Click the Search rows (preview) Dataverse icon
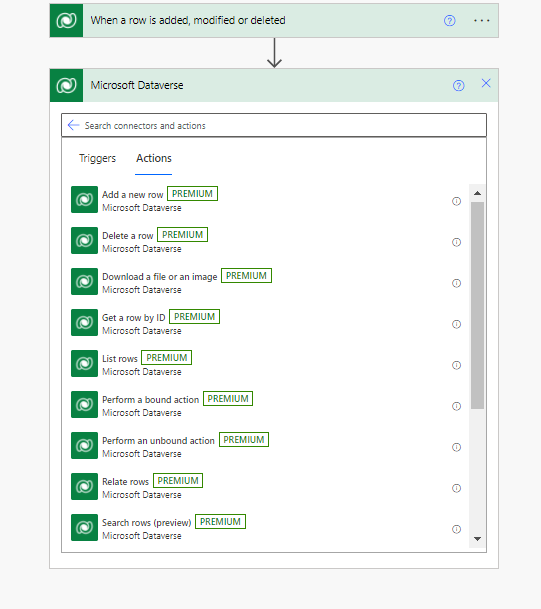This screenshot has width=541, height=609. [x=84, y=527]
